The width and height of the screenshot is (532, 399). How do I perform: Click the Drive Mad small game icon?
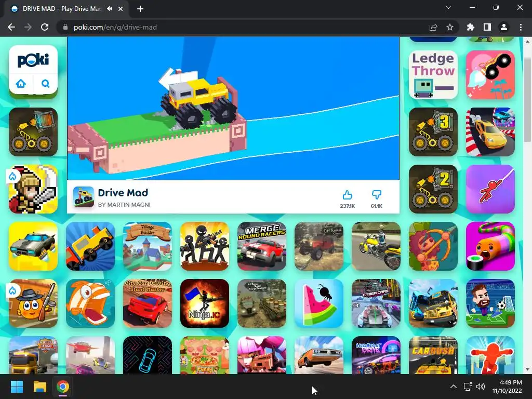click(84, 197)
